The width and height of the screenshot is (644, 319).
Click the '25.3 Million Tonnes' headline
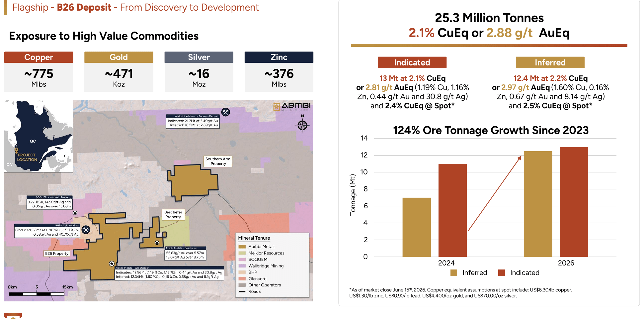[x=489, y=18]
